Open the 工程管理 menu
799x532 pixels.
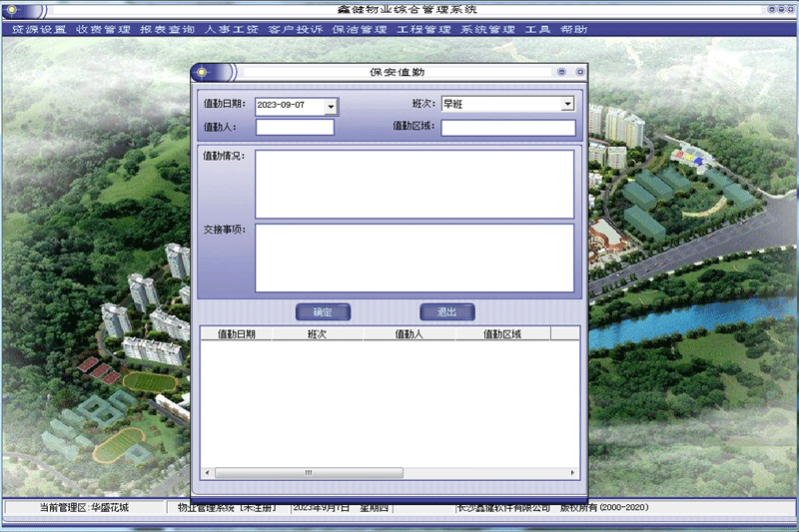click(x=423, y=30)
